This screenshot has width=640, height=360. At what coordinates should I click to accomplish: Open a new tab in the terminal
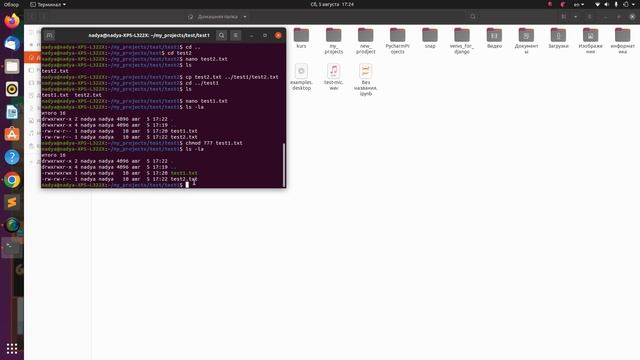click(49, 36)
